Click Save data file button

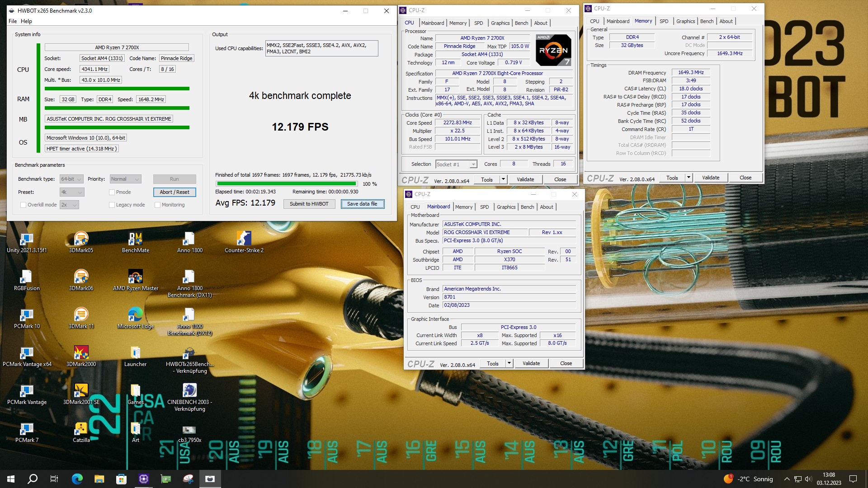362,204
